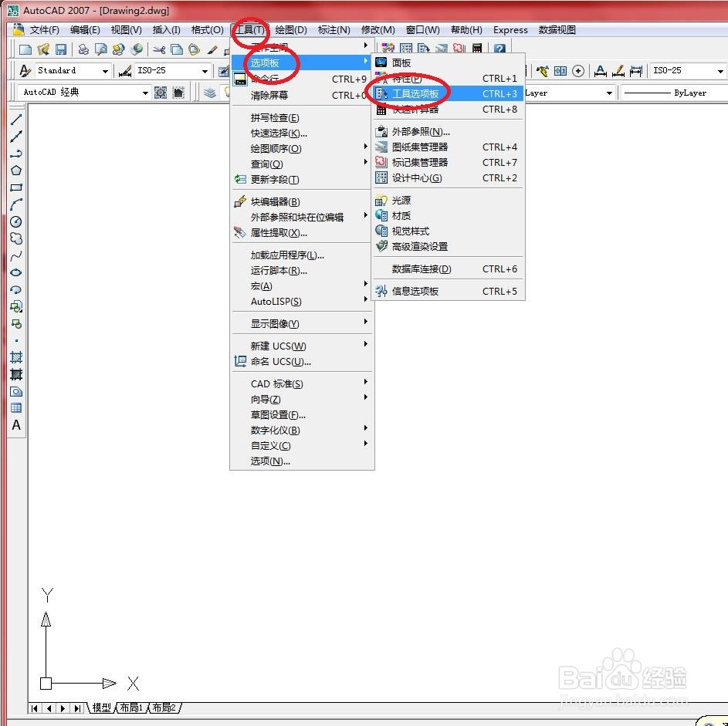Click the Multiline Text tool

pyautogui.click(x=16, y=424)
